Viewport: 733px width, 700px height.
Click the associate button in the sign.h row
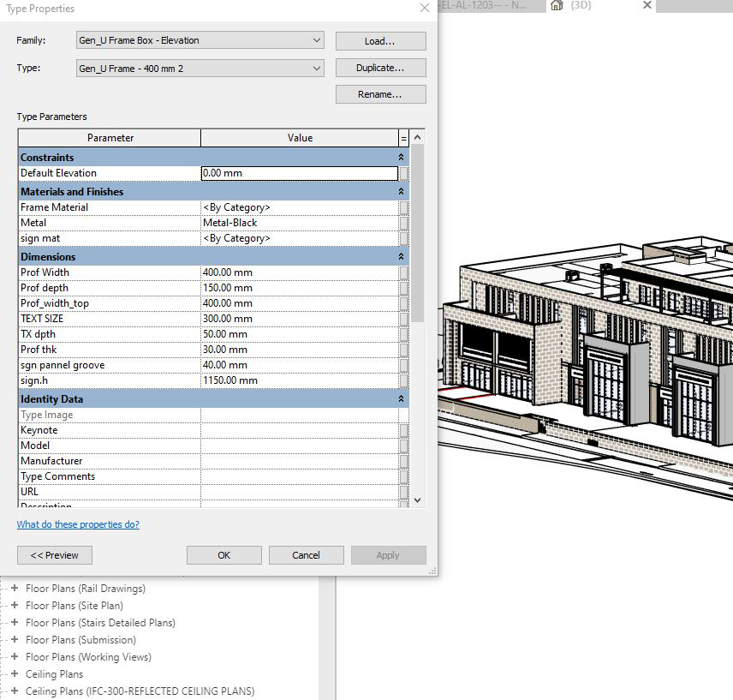[403, 380]
